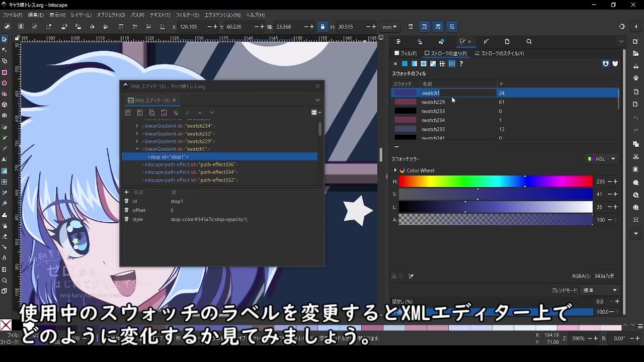The image size is (644, 362).
Task: Click the color picker eyedropper icon
Action: (411, 276)
